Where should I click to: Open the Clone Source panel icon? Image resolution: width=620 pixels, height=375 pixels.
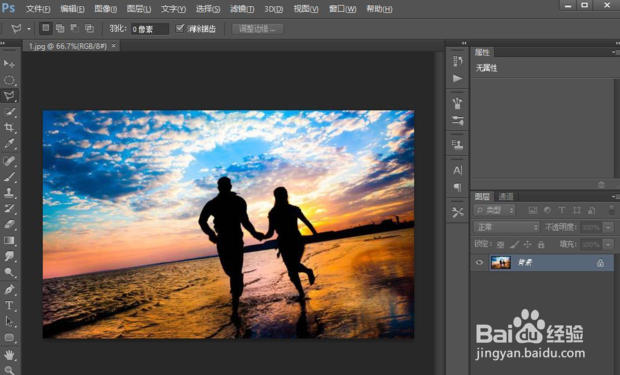point(457,145)
